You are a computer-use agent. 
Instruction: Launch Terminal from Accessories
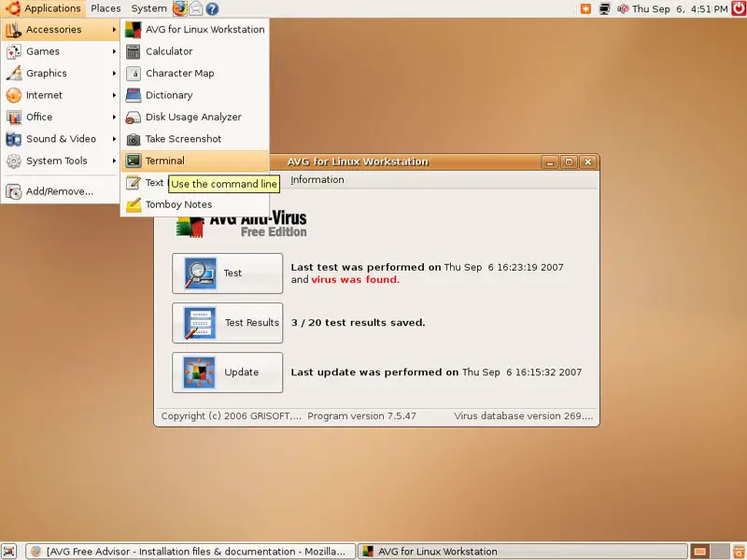[195, 161]
